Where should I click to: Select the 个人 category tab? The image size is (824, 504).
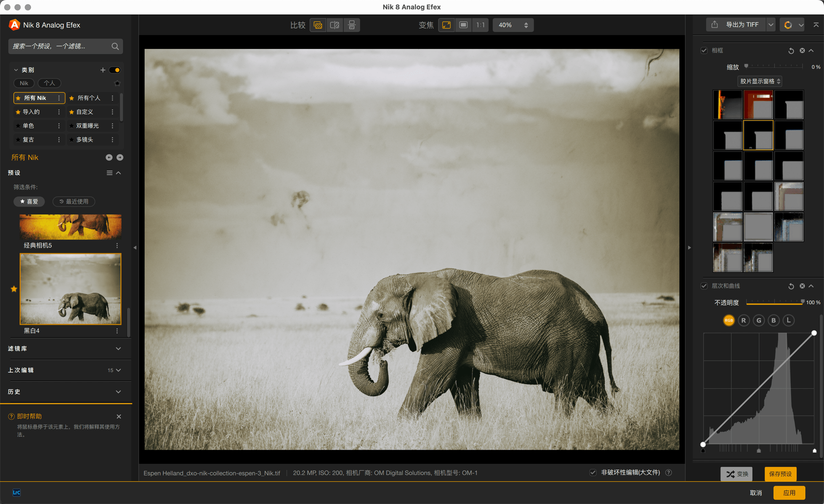click(49, 83)
